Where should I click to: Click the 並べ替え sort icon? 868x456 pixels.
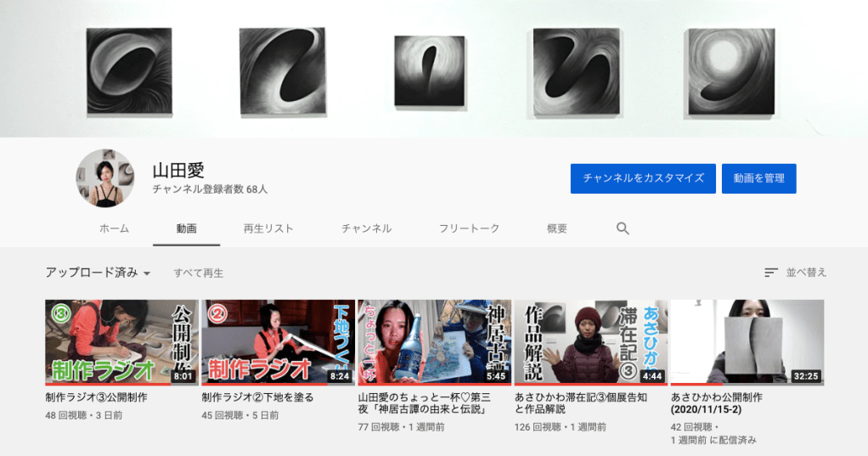point(771,273)
